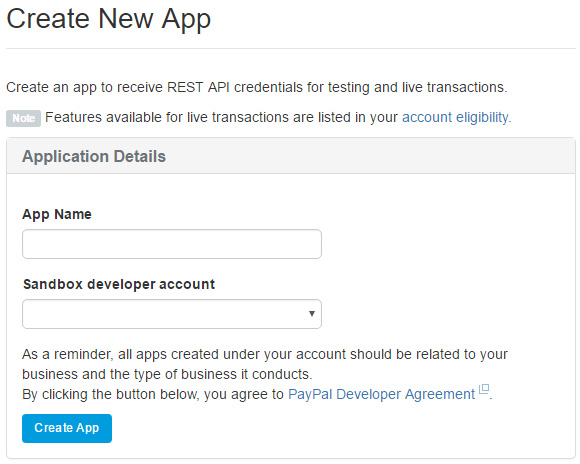Click the Note badge
The image size is (580, 464).
pyautogui.click(x=23, y=118)
